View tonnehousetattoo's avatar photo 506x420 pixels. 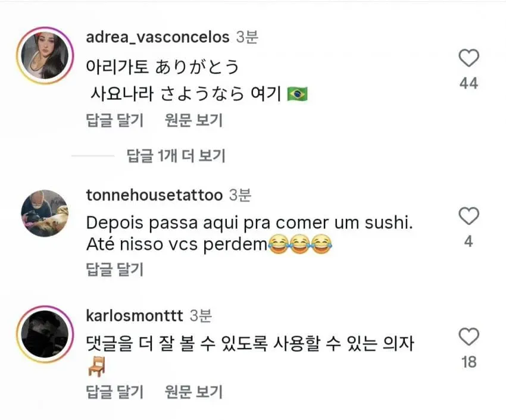[45, 213]
